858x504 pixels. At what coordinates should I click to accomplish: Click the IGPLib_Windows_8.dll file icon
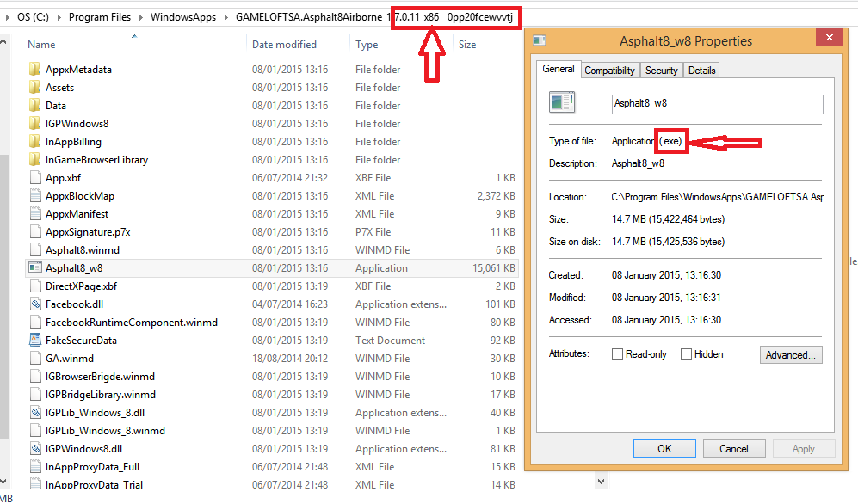[35, 412]
